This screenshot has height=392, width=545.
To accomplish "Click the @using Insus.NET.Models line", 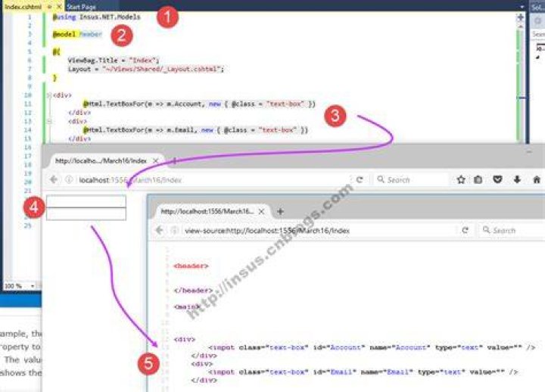I will click(96, 17).
